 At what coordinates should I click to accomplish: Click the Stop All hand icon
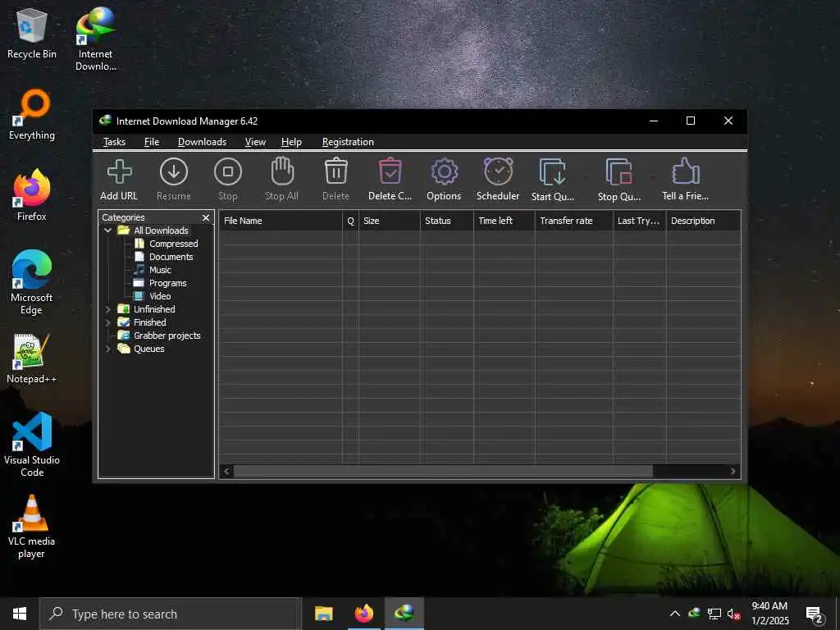coord(282,171)
